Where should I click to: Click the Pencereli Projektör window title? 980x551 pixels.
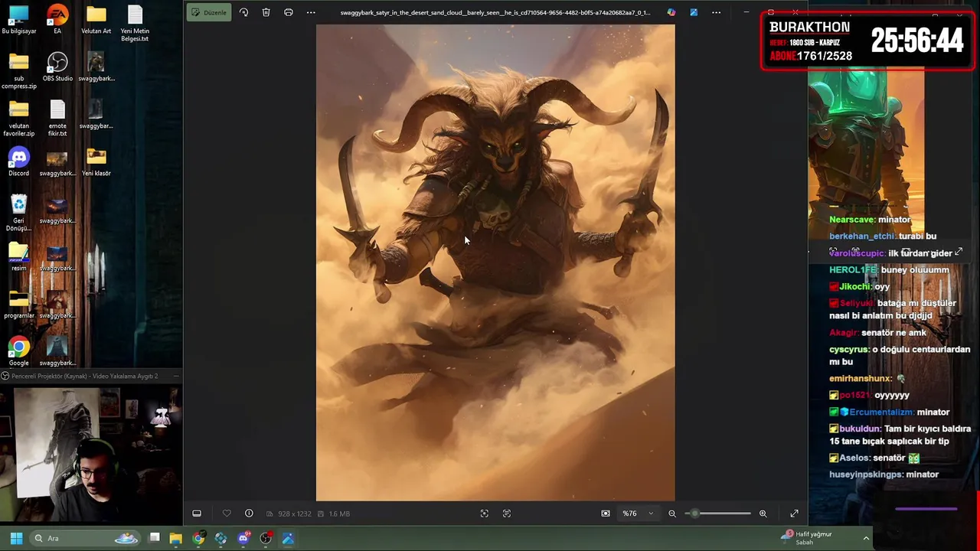84,376
